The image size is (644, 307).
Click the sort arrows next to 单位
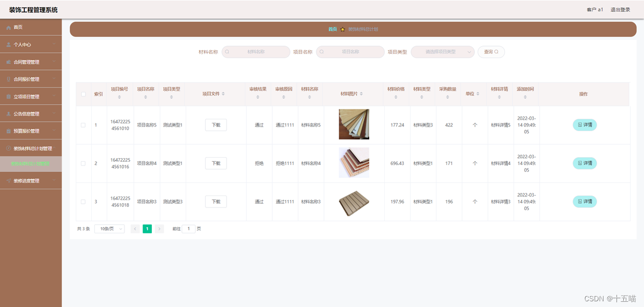click(478, 94)
